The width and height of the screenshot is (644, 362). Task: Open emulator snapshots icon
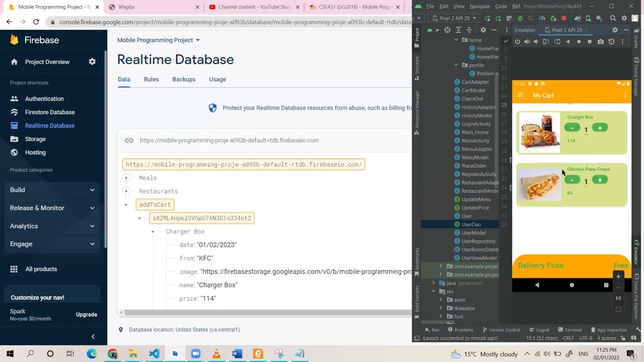pos(611,41)
